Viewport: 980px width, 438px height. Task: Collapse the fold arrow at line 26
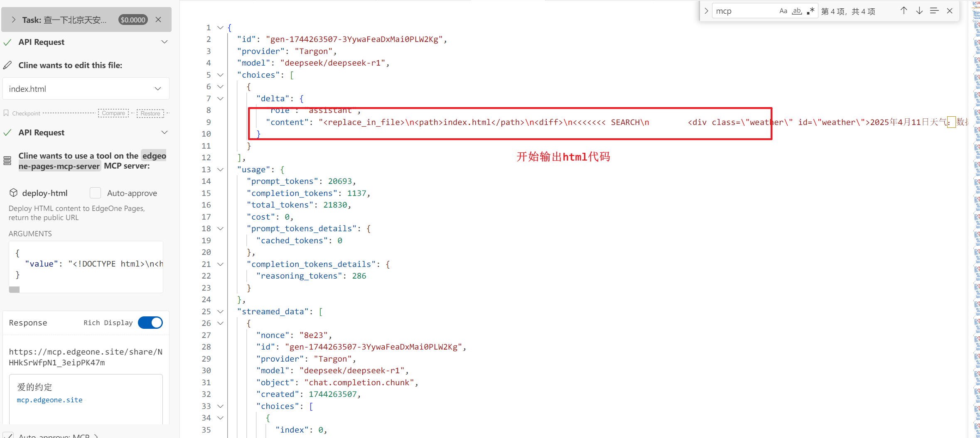(x=221, y=323)
